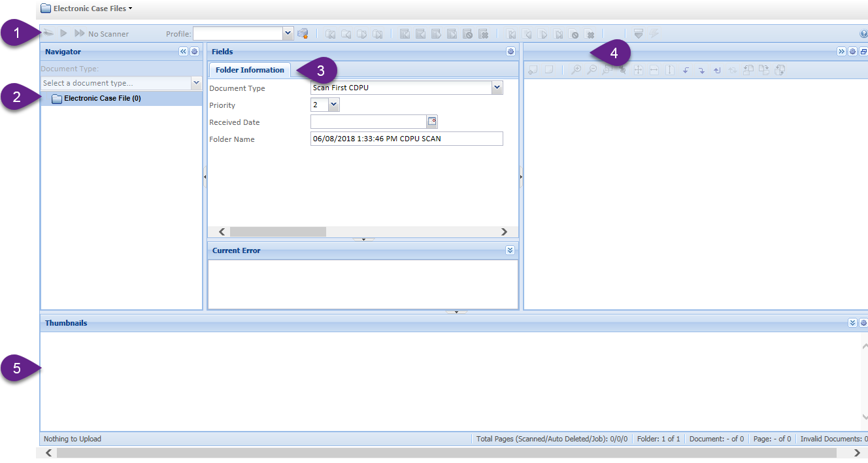Screen dimensions: 868x463
Task: Collapse the Thumbnails panel
Action: (852, 323)
